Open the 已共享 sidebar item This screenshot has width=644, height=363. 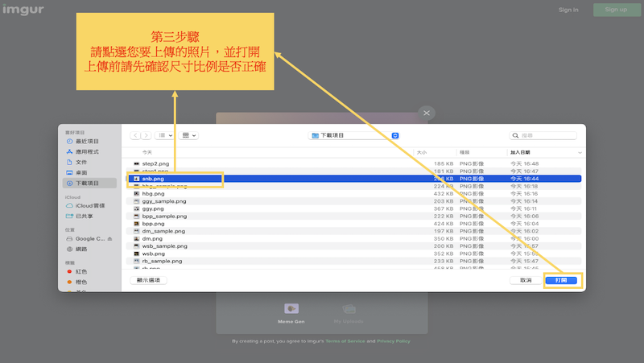84,216
